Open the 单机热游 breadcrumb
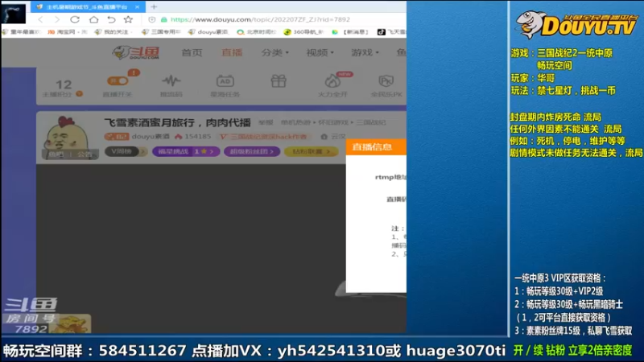Image resolution: width=644 pixels, height=362 pixels. point(295,122)
